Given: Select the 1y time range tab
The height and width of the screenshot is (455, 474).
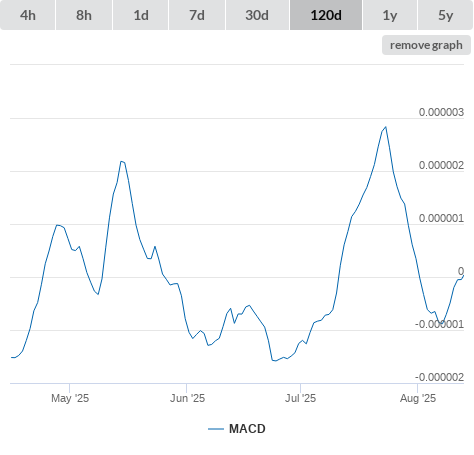Looking at the screenshot, I should pyautogui.click(x=390, y=15).
